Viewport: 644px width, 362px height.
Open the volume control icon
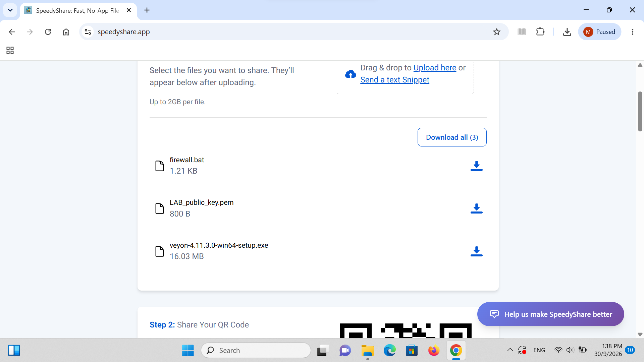(x=570, y=350)
